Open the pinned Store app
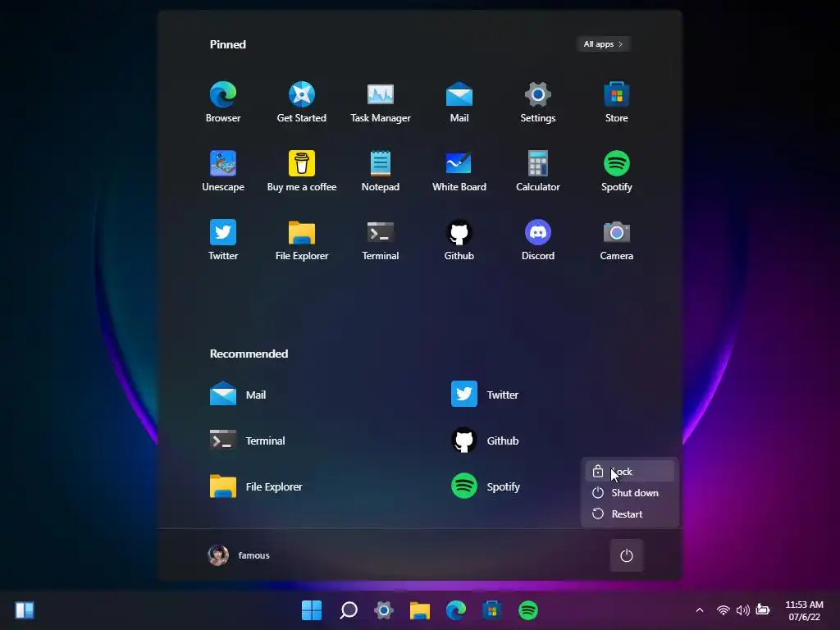The width and height of the screenshot is (840, 630). tap(617, 102)
